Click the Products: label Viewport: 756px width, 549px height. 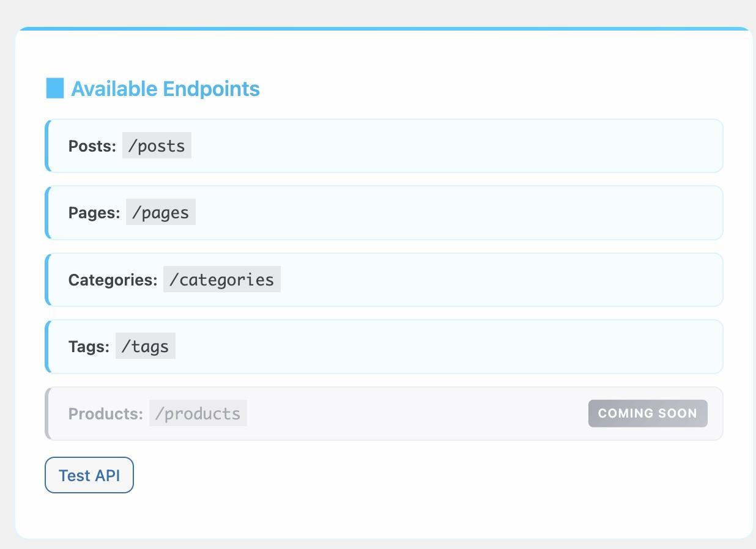[104, 413]
